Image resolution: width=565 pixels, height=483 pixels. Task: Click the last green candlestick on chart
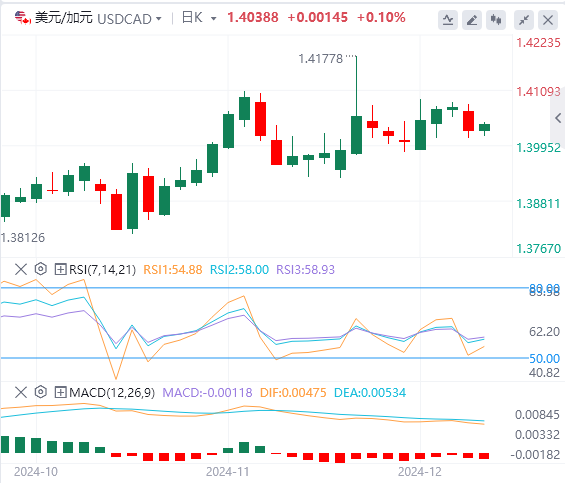(x=484, y=128)
